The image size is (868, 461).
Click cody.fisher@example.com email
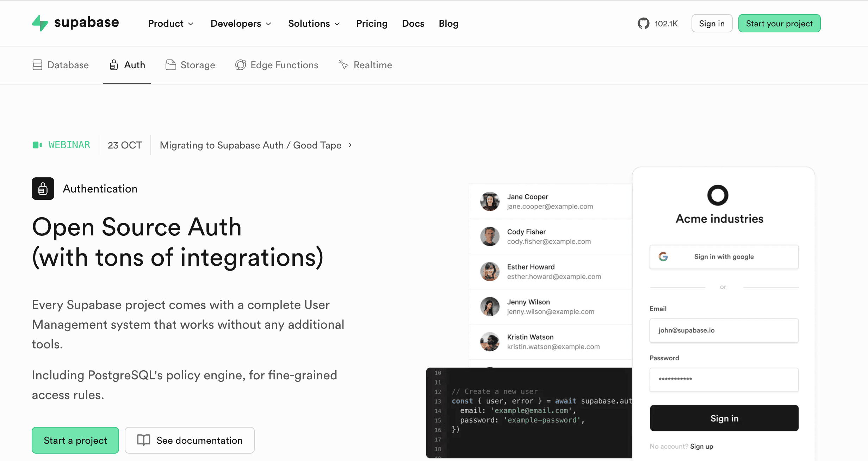549,241
